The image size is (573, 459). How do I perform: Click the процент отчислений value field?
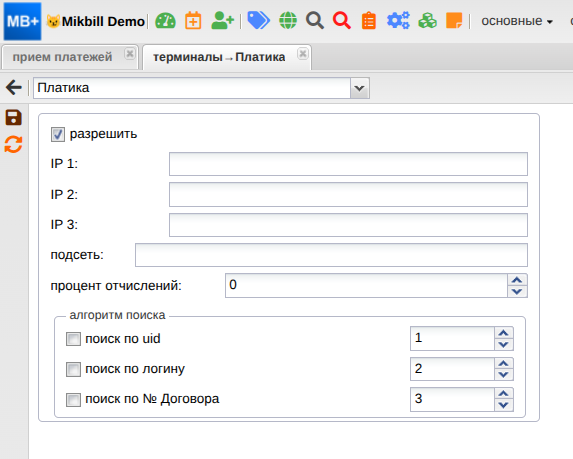[x=366, y=285]
